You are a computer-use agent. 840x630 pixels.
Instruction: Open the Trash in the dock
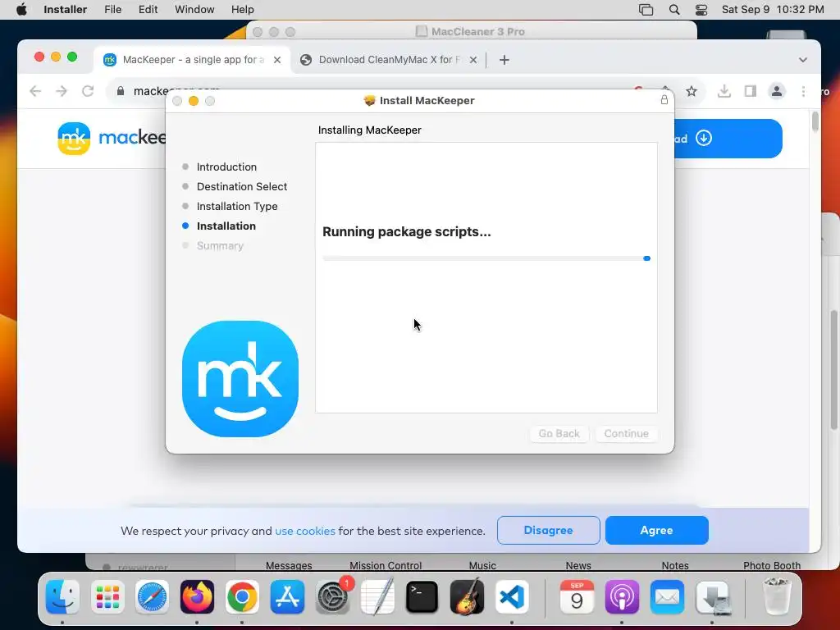tap(777, 596)
